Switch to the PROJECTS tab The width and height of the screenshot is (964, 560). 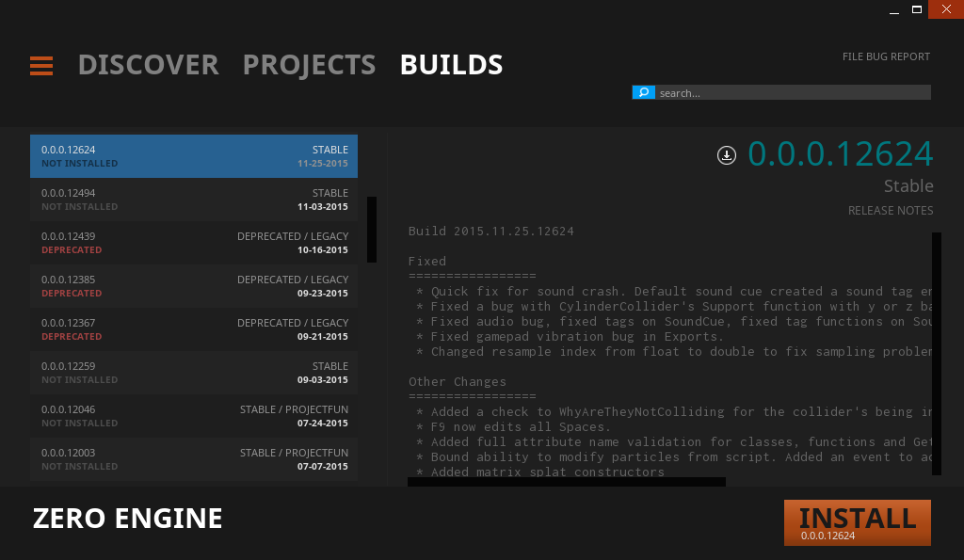(309, 65)
